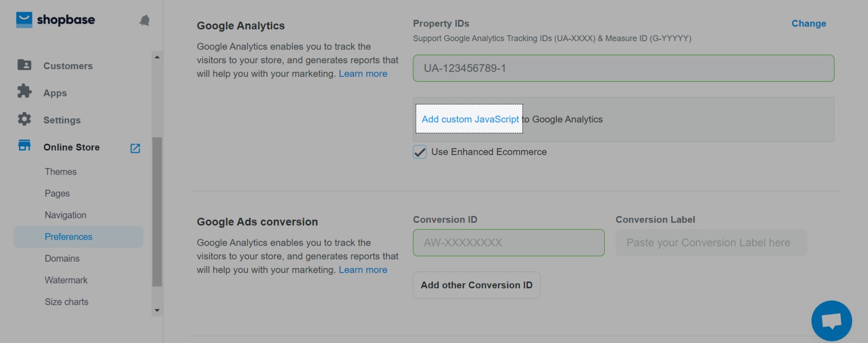Open the live chat bubble
Screen dimensions: 868x343
[831, 321]
